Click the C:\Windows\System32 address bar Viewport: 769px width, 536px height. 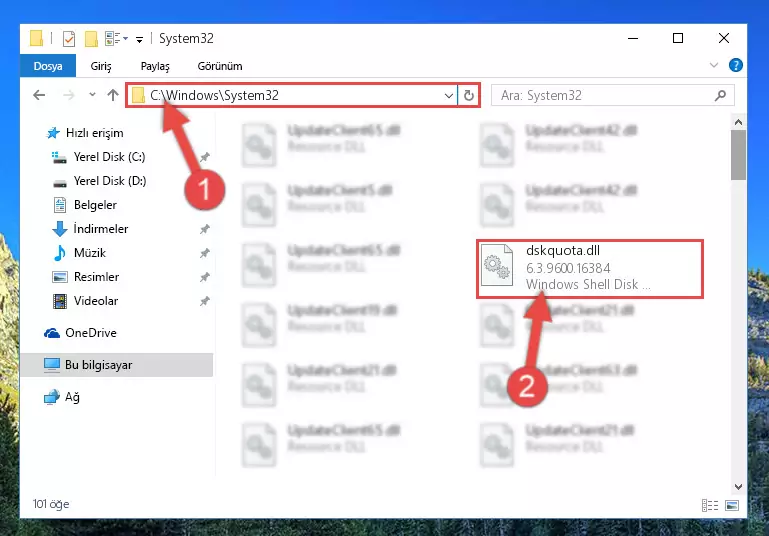[292, 95]
